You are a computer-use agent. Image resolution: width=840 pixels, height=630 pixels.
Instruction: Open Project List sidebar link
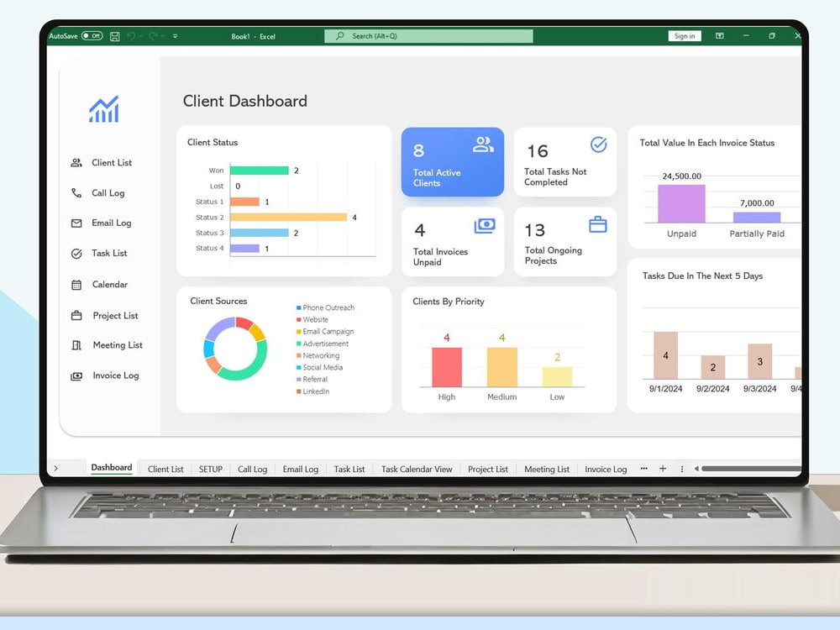click(115, 316)
